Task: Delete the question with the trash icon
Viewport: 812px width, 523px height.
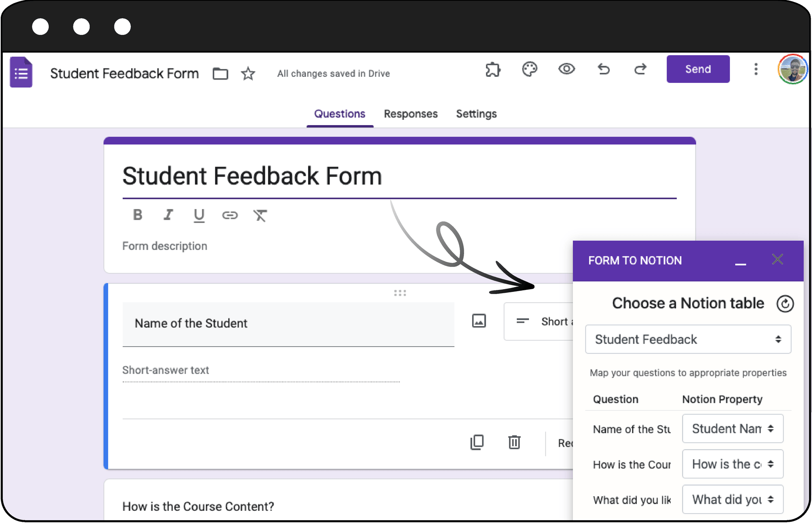Action: pyautogui.click(x=514, y=443)
